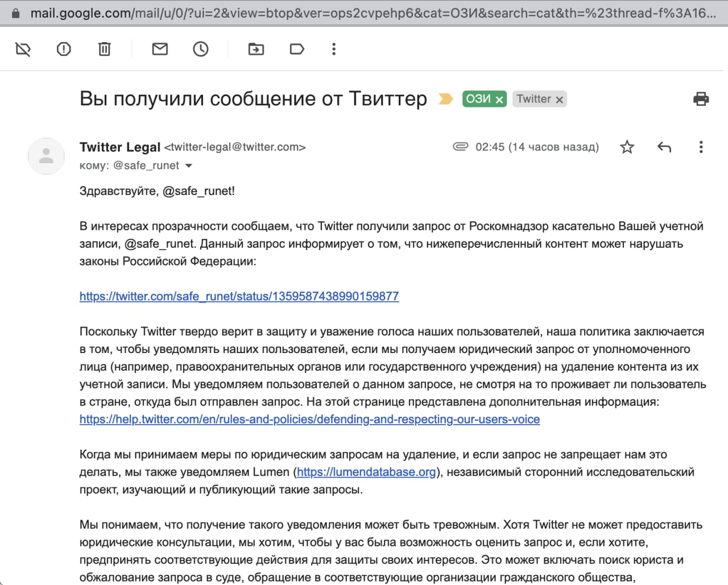Click the sender address twitter-legal@twitter.com
Image resolution: width=728 pixels, height=585 pixels.
(235, 147)
